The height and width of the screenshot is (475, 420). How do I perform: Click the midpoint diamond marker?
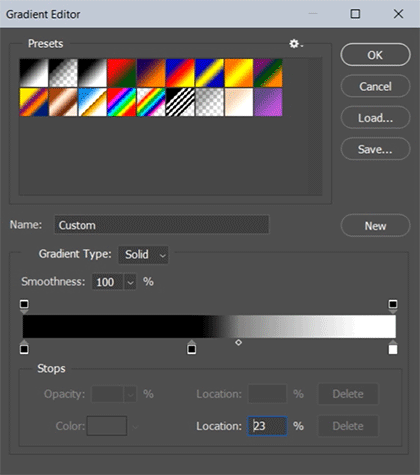(x=238, y=342)
